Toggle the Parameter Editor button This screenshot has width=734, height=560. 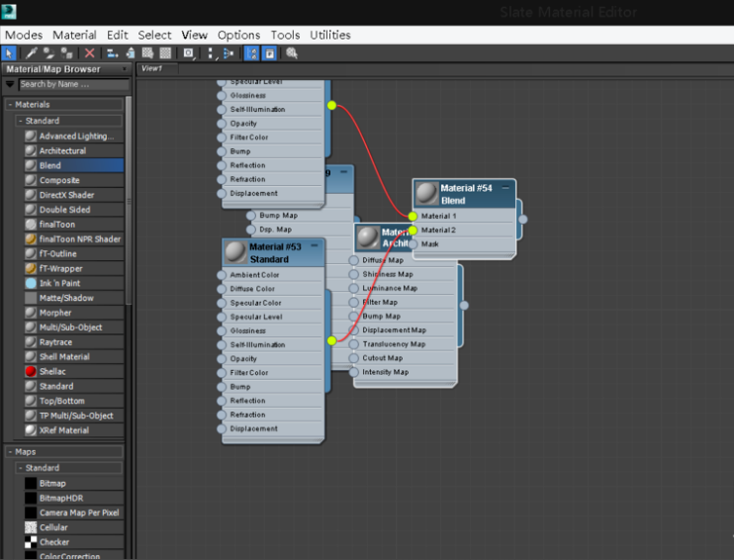[270, 53]
